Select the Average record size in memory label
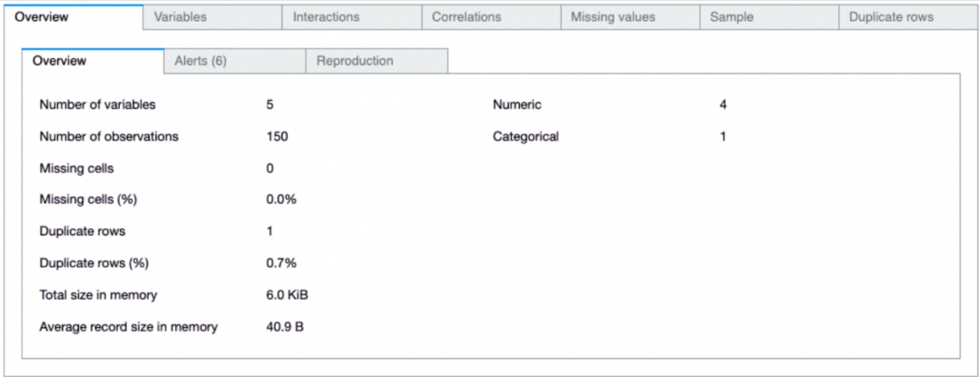 pyautogui.click(x=128, y=326)
